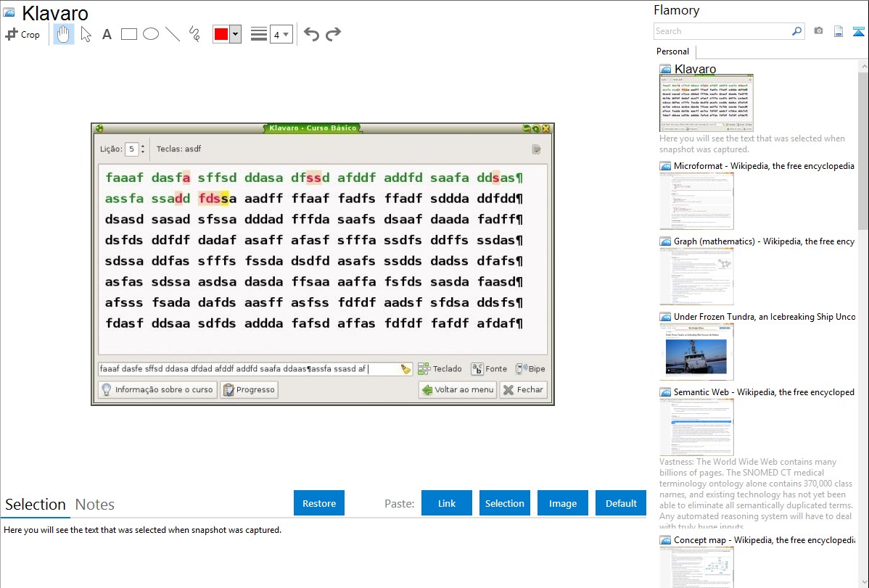Choose the text annotation tool
Image resolution: width=869 pixels, height=588 pixels.
tap(107, 34)
